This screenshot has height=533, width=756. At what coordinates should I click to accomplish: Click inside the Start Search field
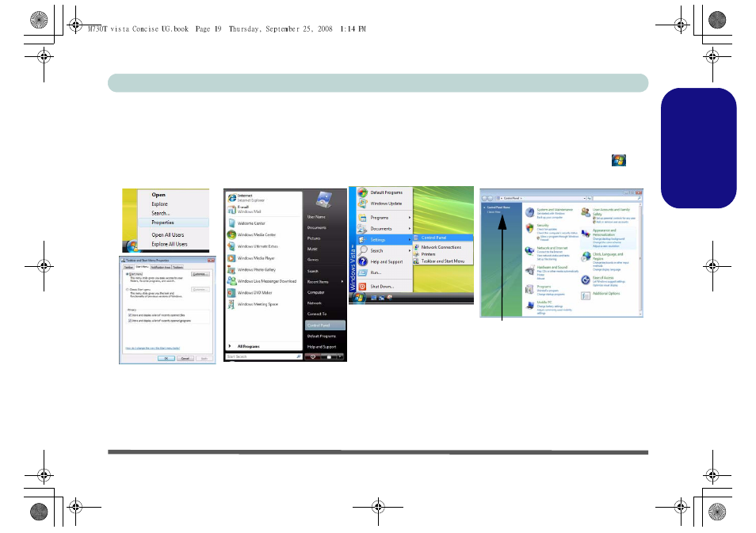tap(264, 356)
